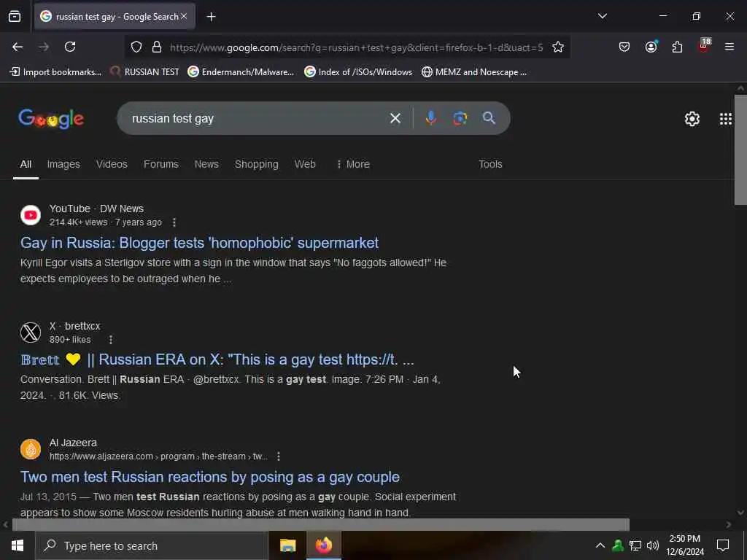Open the extension icon with badge 18
The width and height of the screenshot is (747, 560).
704,46
